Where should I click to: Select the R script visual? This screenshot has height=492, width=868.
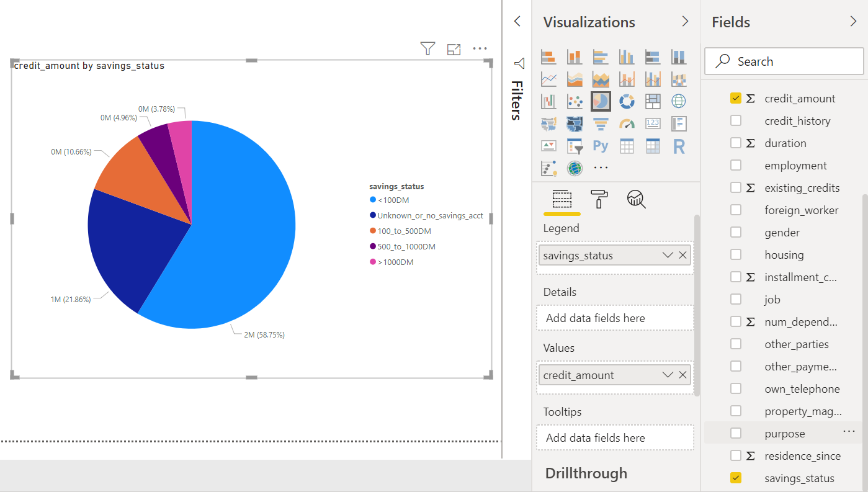679,146
